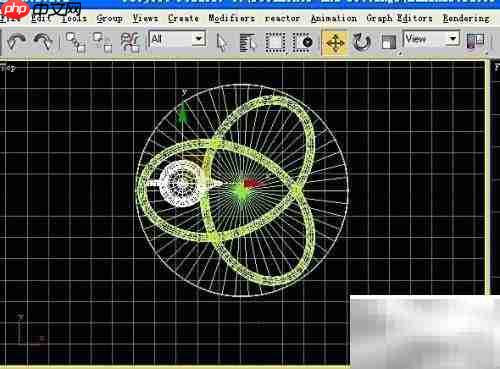Viewport: 500px width, 369px height.
Task: Switch to Select and Rotate tool
Action: (362, 43)
